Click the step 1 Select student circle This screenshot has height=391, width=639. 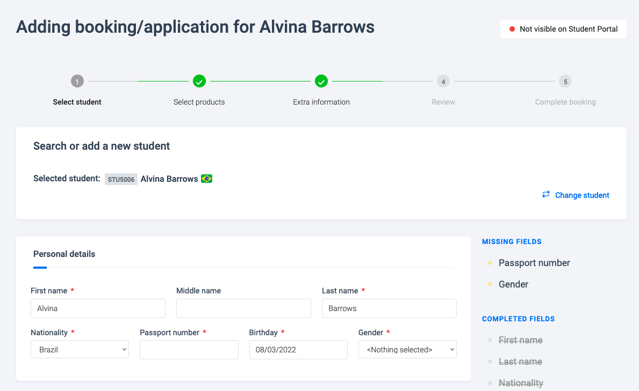(x=77, y=81)
